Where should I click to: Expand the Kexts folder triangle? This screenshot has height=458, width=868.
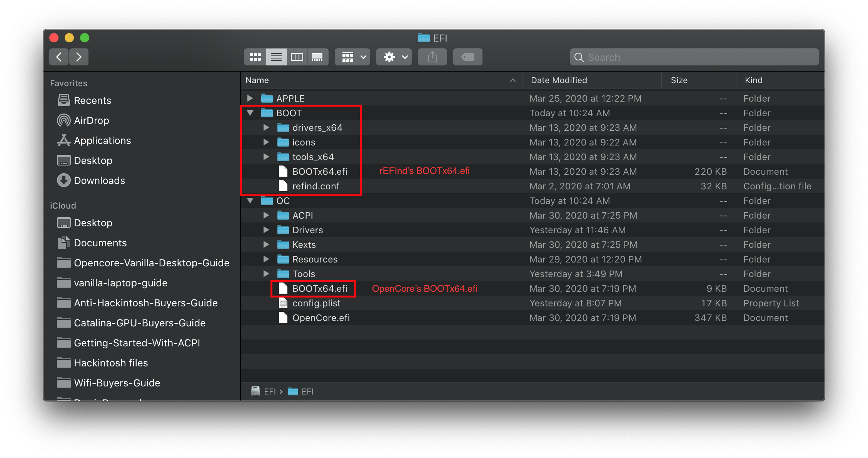click(x=266, y=244)
